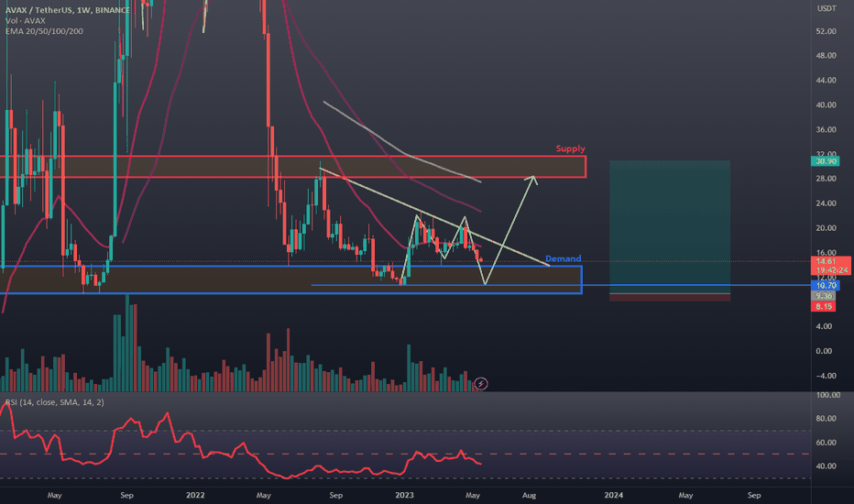Click the USDT currency label on price axis
Viewport: 854px width, 504px height.
(x=827, y=8)
